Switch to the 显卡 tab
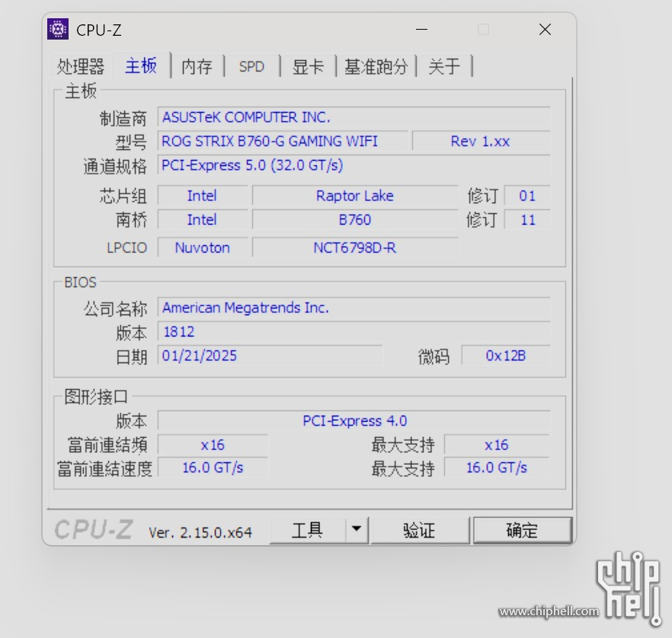Image resolution: width=672 pixels, height=638 pixels. [308, 66]
